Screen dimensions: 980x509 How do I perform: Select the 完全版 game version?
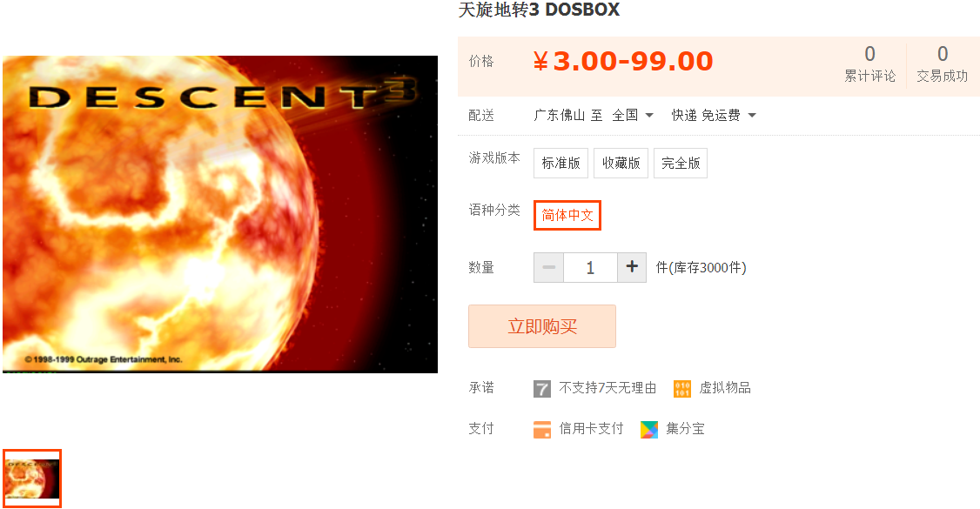pos(681,163)
